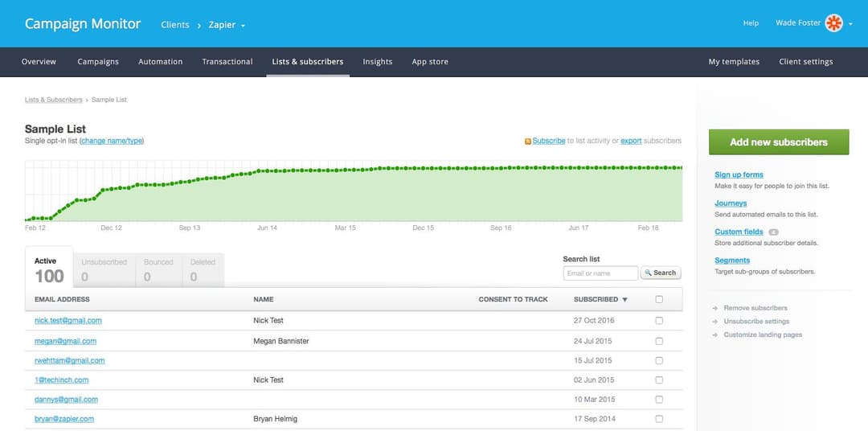The width and height of the screenshot is (868, 431).
Task: Click the Name column header
Action: (x=264, y=300)
